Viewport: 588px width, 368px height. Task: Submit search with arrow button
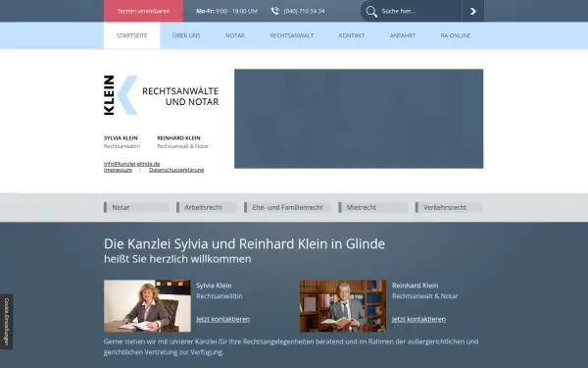click(x=473, y=11)
